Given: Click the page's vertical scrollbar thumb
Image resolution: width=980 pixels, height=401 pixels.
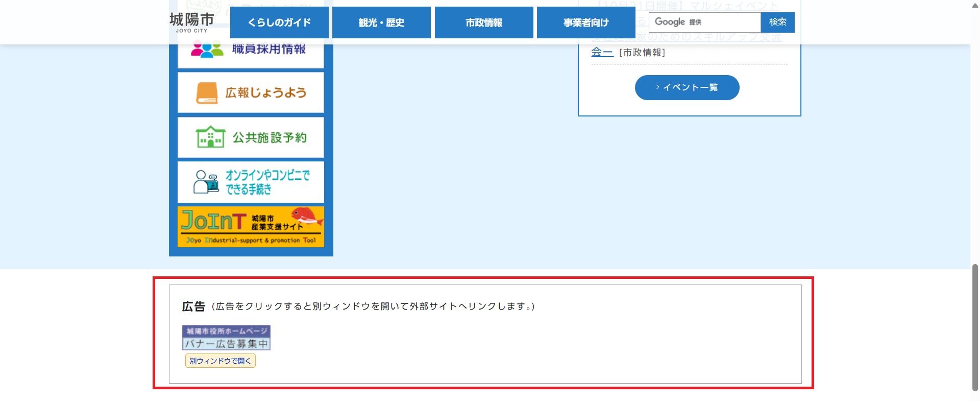Looking at the screenshot, I should [975, 327].
